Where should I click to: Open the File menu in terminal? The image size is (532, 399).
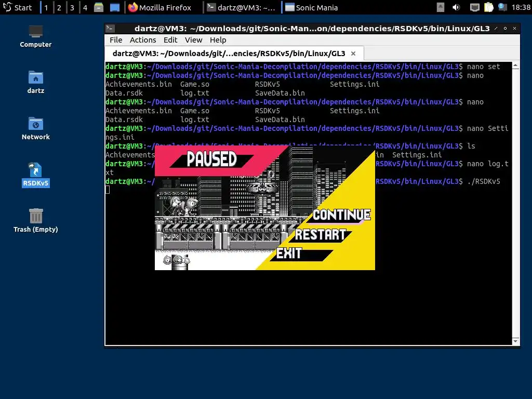pos(116,40)
